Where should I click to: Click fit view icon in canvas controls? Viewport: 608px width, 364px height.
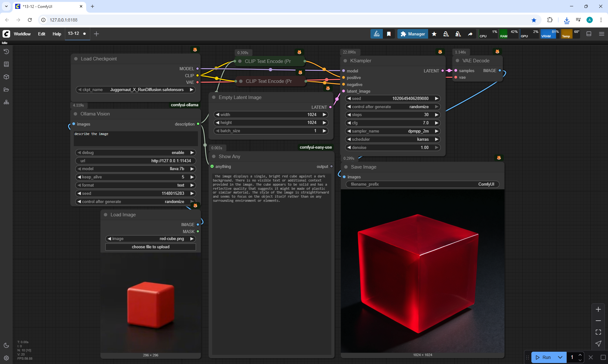point(598,332)
